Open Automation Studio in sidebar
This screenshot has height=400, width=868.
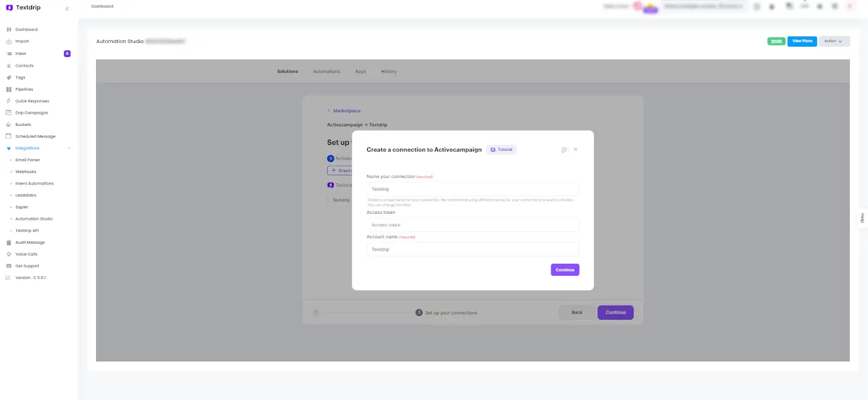(x=34, y=219)
